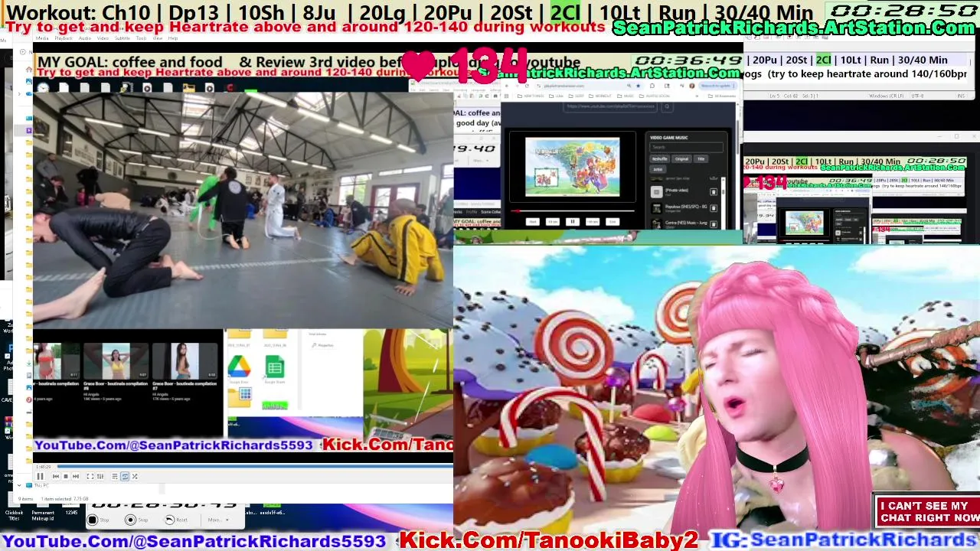
Task: Expand the This PC tree item
Action: 19,485
